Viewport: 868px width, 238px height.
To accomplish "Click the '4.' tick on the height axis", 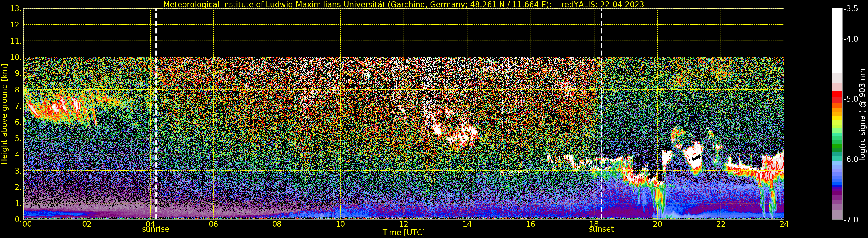I will point(18,155).
